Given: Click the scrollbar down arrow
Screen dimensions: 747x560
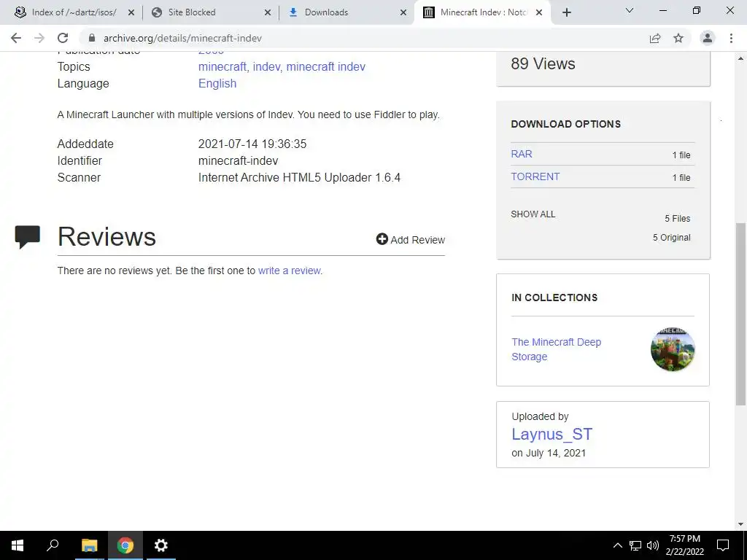Looking at the screenshot, I should click(x=740, y=524).
